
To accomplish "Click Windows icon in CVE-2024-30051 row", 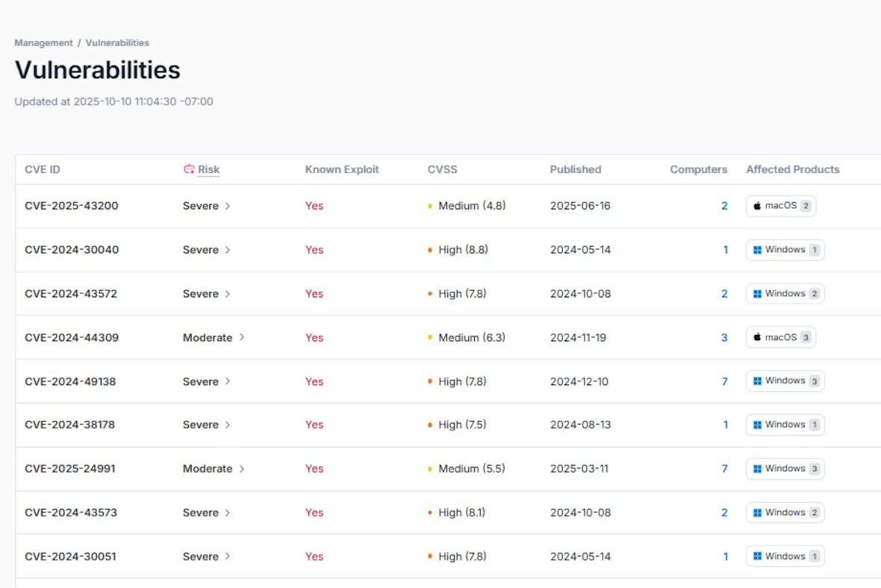I will point(757,557).
